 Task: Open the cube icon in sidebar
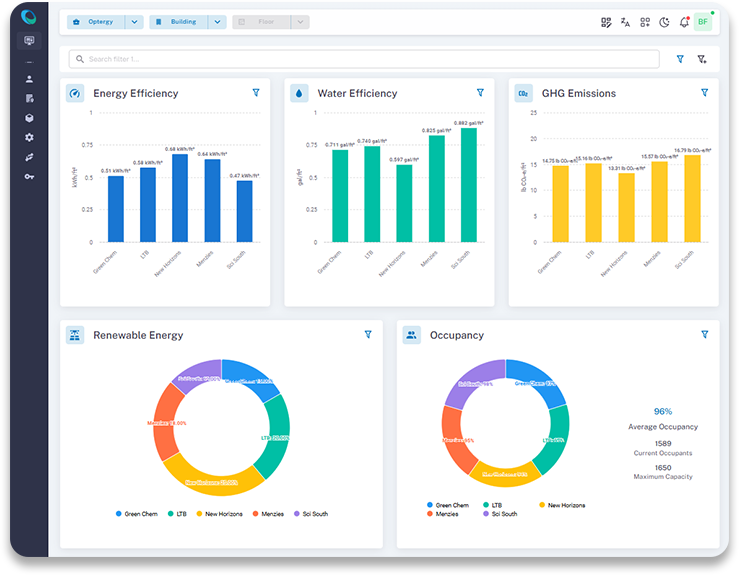(29, 118)
